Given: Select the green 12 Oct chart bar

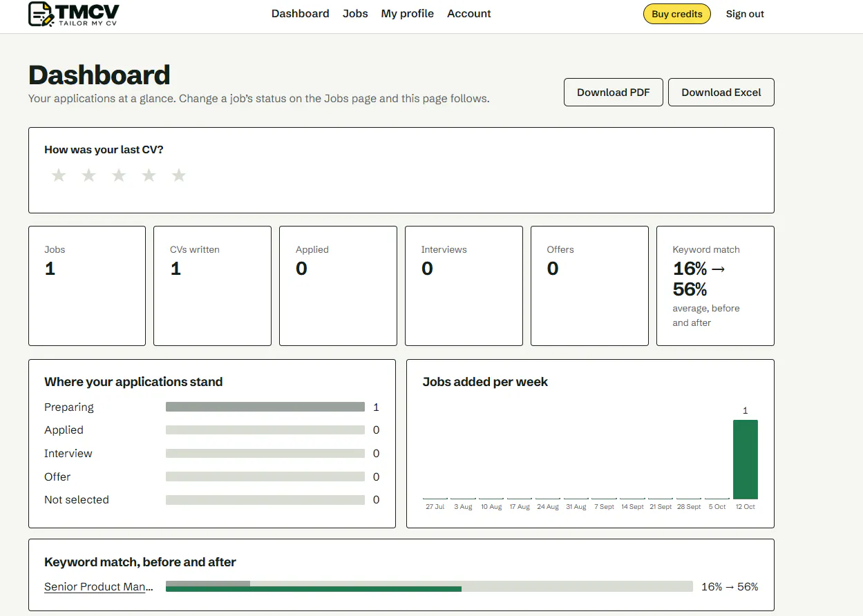Looking at the screenshot, I should click(x=746, y=459).
